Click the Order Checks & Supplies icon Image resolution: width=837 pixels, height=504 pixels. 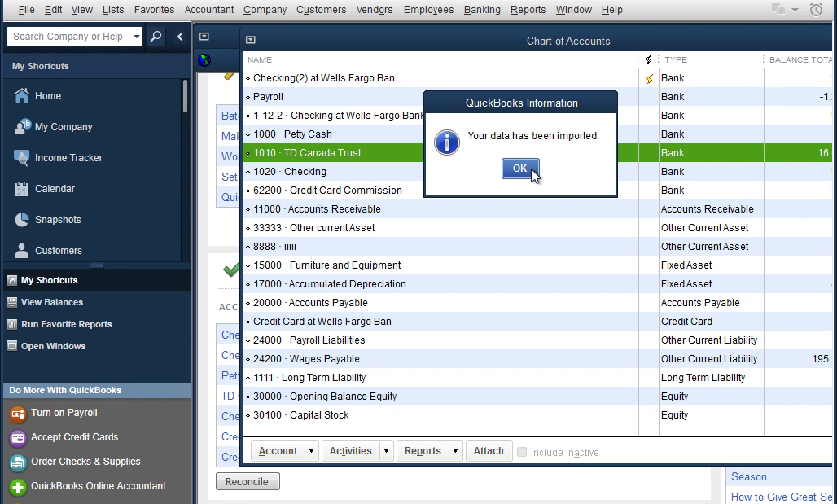[x=18, y=462]
